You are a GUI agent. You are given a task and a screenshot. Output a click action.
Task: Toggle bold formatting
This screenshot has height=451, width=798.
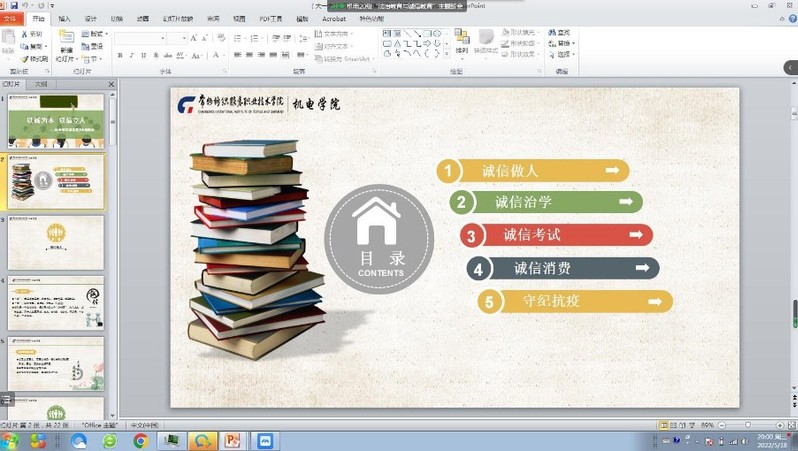pyautogui.click(x=120, y=55)
